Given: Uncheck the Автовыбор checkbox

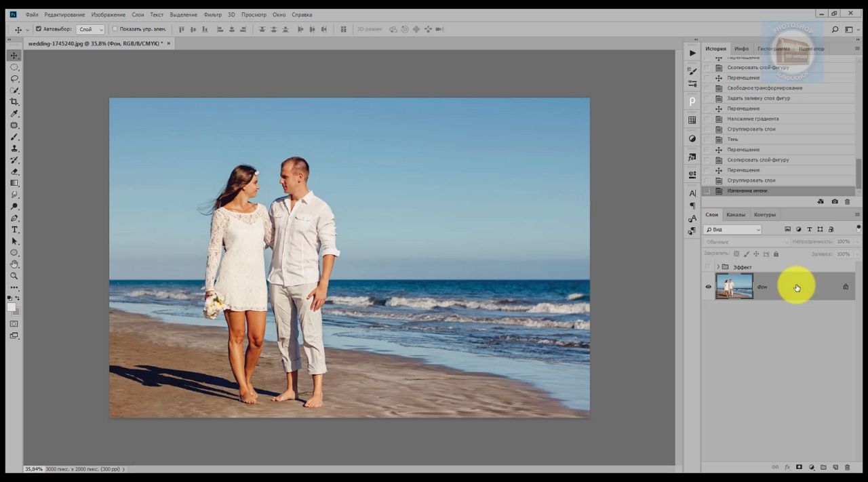Looking at the screenshot, I should (x=39, y=29).
